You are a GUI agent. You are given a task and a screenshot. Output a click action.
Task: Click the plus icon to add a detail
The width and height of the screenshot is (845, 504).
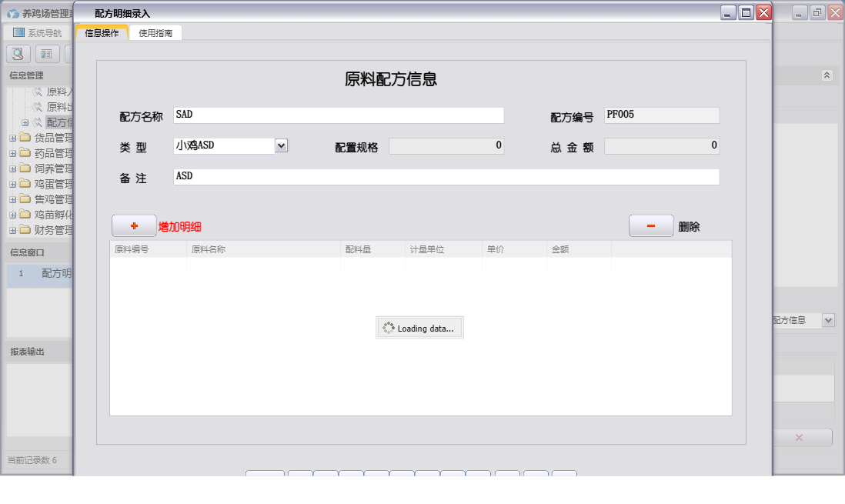[133, 225]
